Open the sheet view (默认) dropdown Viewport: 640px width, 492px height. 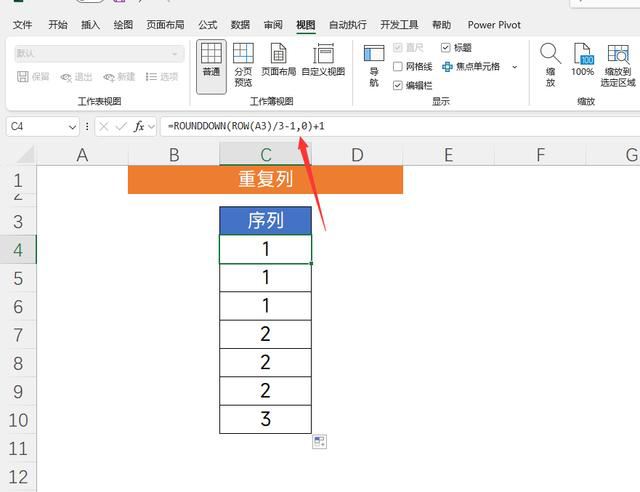(99, 53)
